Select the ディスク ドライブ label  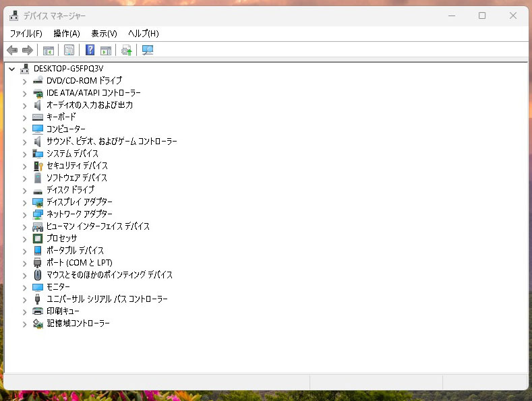click(x=70, y=189)
